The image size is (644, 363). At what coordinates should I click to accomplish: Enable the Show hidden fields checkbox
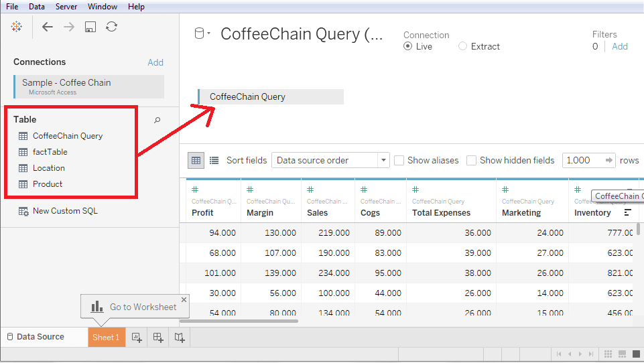coord(471,160)
